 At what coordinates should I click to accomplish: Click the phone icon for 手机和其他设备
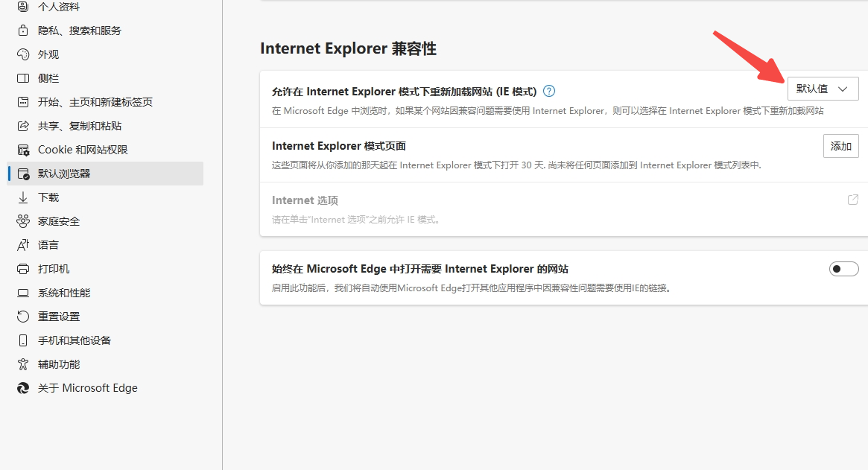[x=22, y=340]
